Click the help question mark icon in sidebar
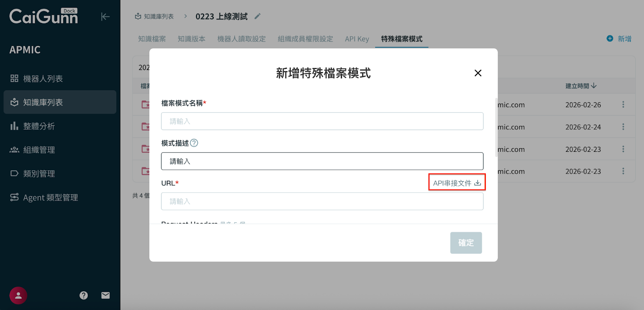 [84, 296]
